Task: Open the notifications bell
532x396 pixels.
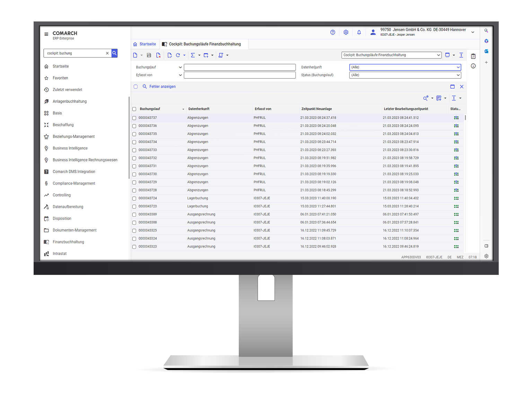Action: (359, 32)
